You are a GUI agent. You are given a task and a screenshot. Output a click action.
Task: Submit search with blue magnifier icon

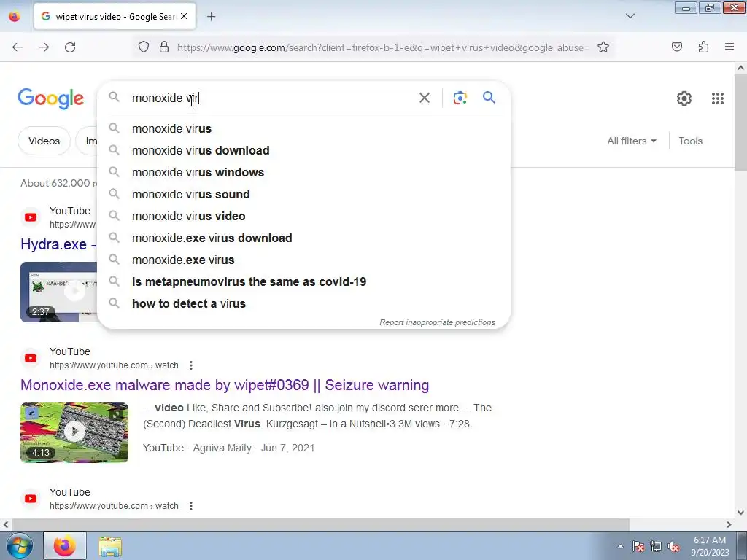point(489,98)
